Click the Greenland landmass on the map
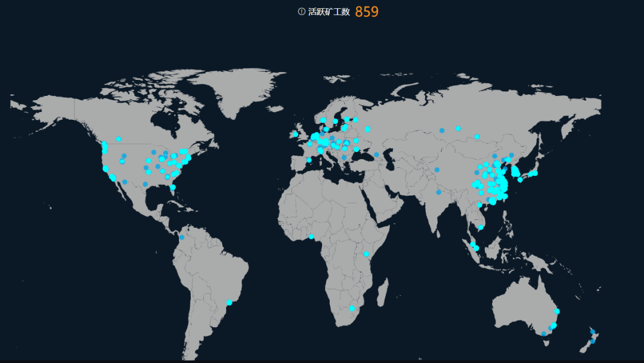Screen dimensions: 644x363 pos(239,89)
